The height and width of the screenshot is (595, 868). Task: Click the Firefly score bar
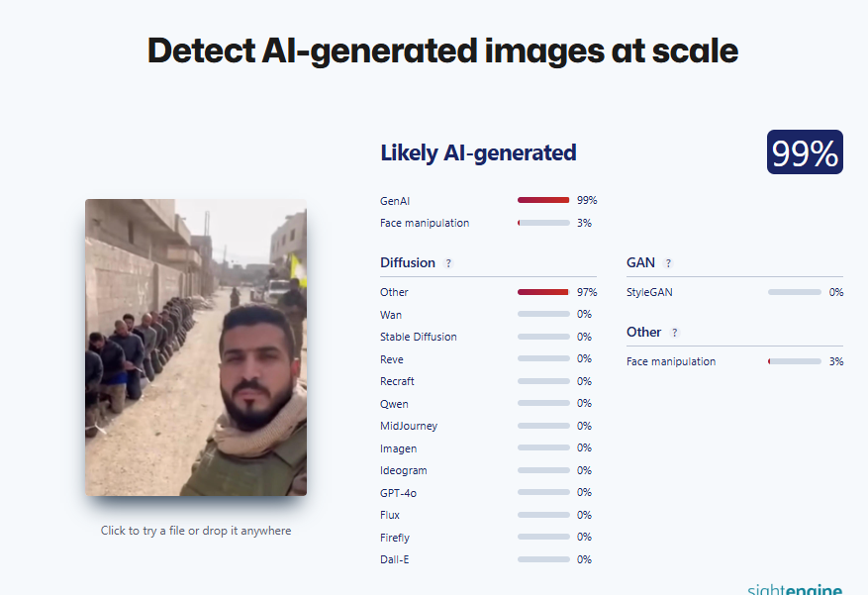point(543,538)
